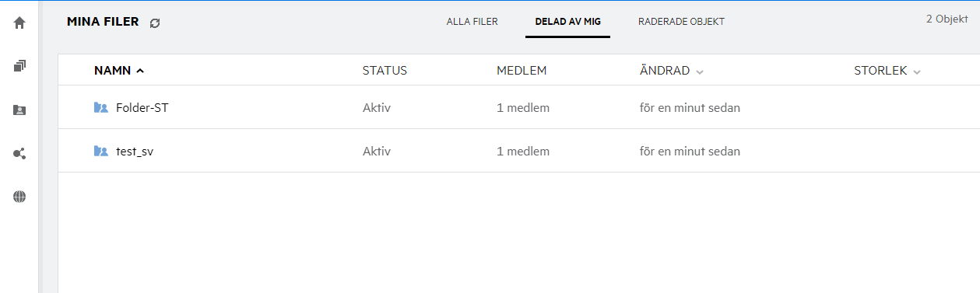Expand the Ändrad sort chevron
Screen dimensions: 980x293
[x=700, y=72]
